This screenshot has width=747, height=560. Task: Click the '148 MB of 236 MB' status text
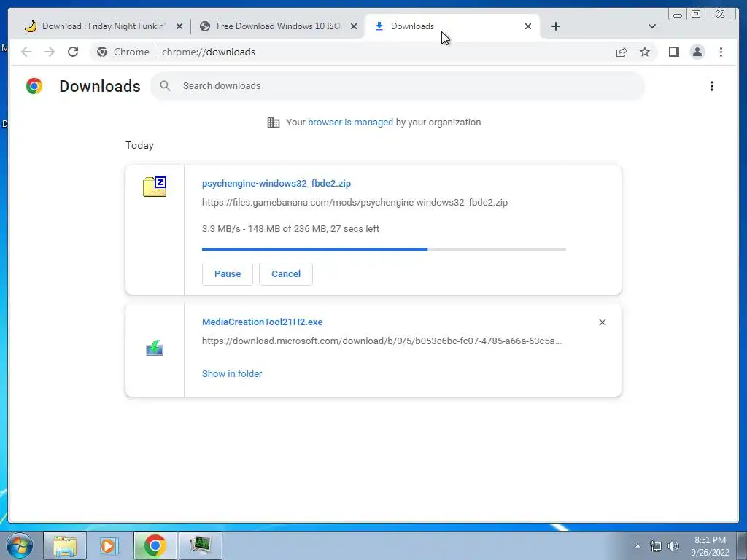pyautogui.click(x=287, y=228)
